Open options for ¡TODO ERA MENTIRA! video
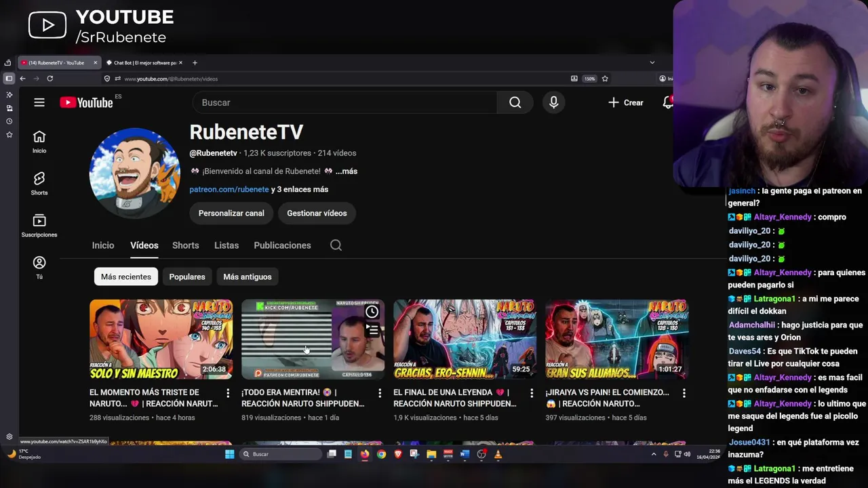Image resolution: width=868 pixels, height=488 pixels. [x=380, y=393]
